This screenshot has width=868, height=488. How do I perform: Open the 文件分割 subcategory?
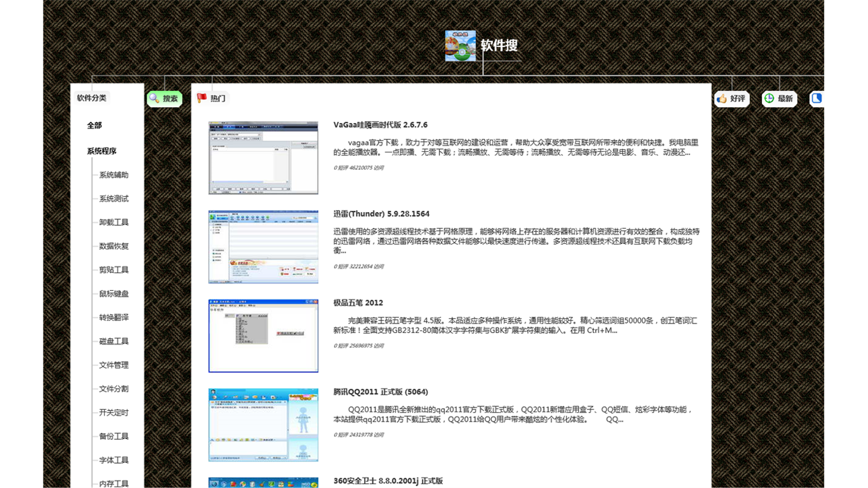tap(114, 389)
